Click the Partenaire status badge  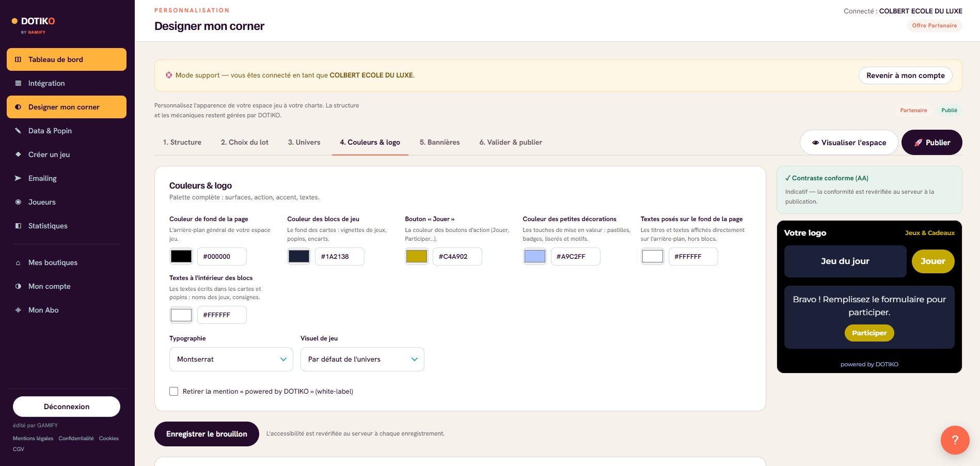[913, 111]
